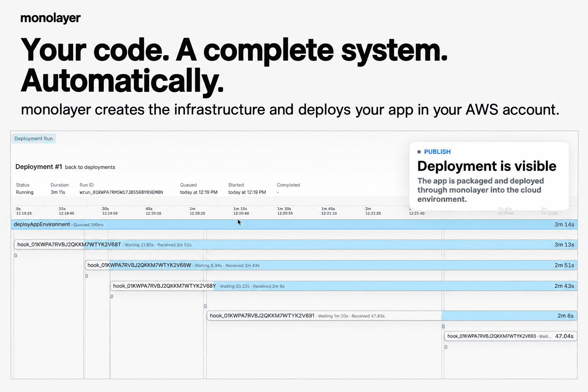The image size is (588, 392).
Task: Click Waiting 1m 20s · Received 47.83s text
Action: coord(351,316)
